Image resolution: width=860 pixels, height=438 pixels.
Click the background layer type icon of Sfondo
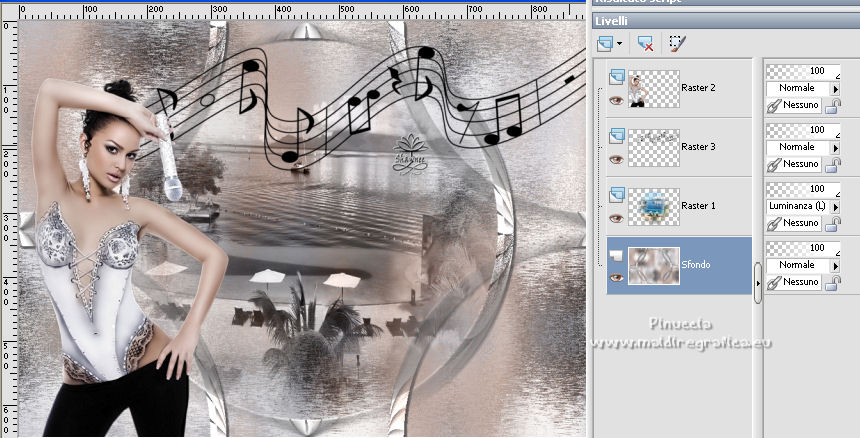point(616,254)
